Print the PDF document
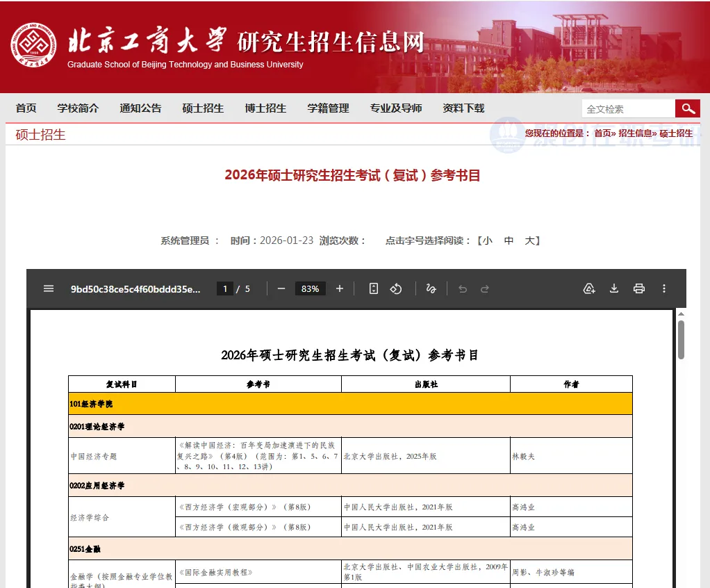 [x=639, y=288]
